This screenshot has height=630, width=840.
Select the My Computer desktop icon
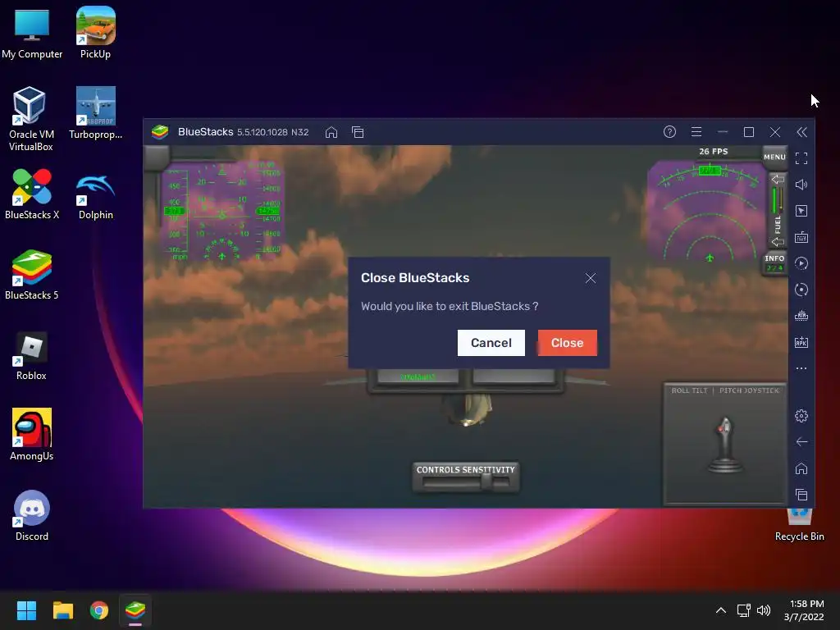coord(32,33)
